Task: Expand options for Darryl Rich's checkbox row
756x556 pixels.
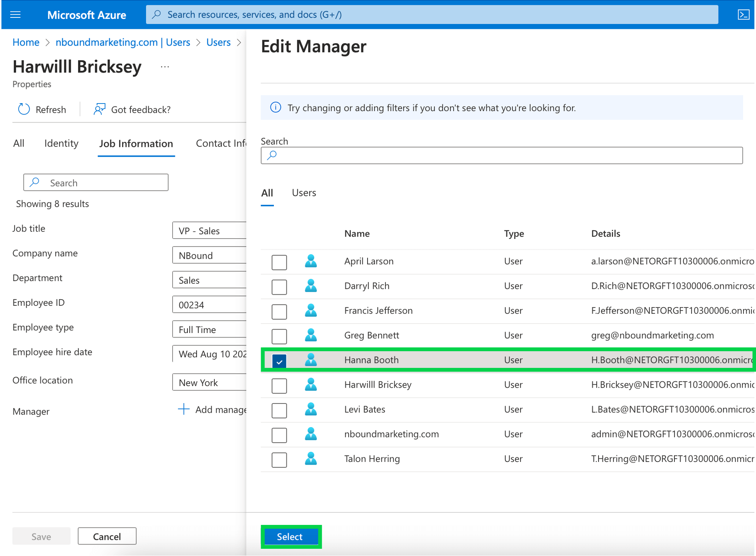Action: tap(279, 287)
